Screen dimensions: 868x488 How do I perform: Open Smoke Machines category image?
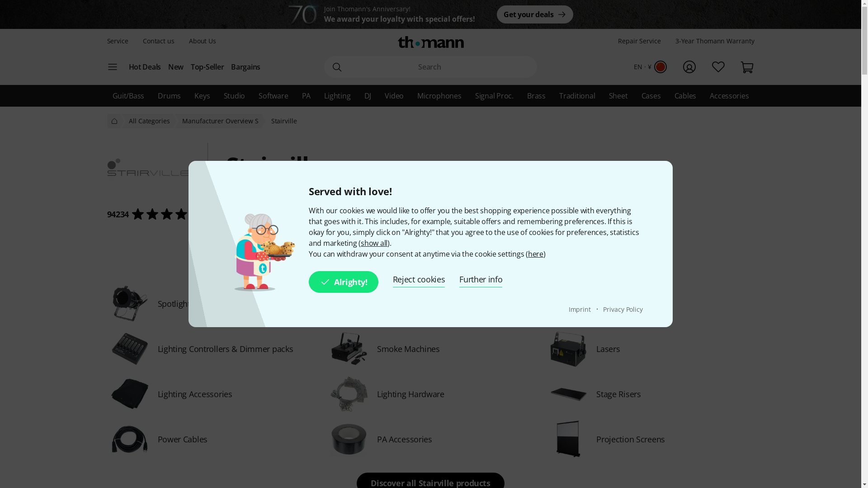tap(349, 349)
